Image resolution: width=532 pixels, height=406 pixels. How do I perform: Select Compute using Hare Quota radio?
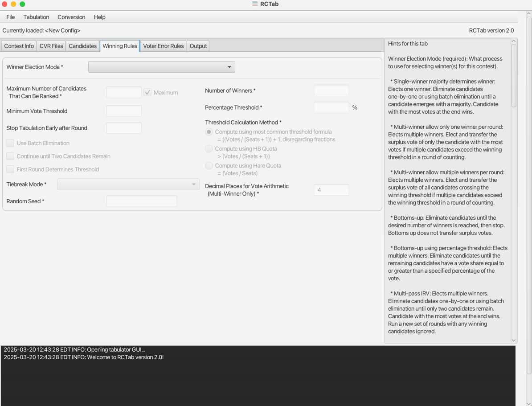(209, 166)
